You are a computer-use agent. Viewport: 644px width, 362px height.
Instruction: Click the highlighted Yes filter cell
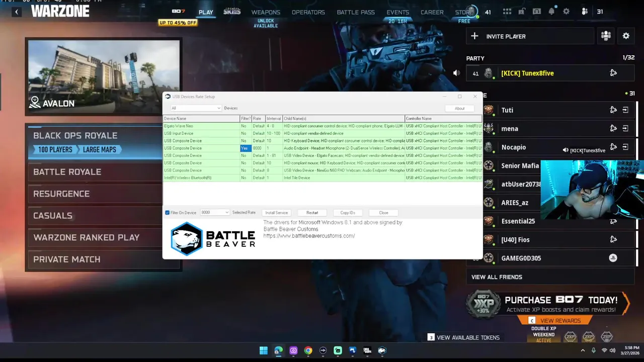245,148
